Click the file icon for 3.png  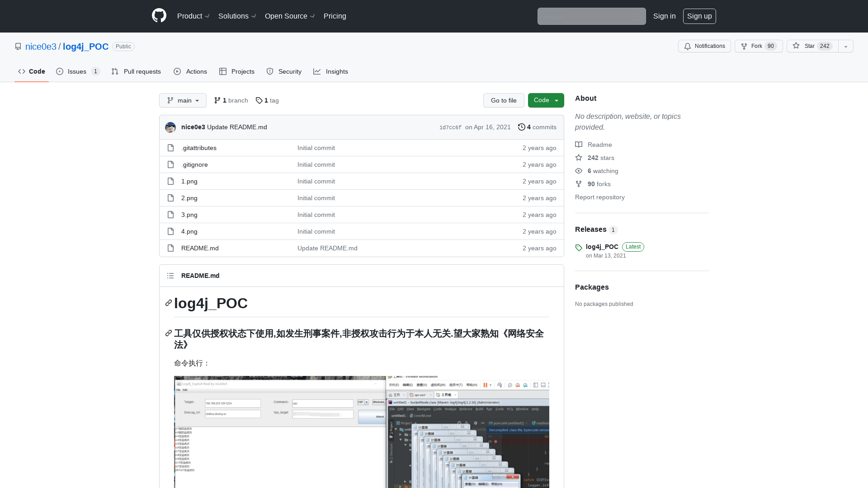tap(170, 215)
